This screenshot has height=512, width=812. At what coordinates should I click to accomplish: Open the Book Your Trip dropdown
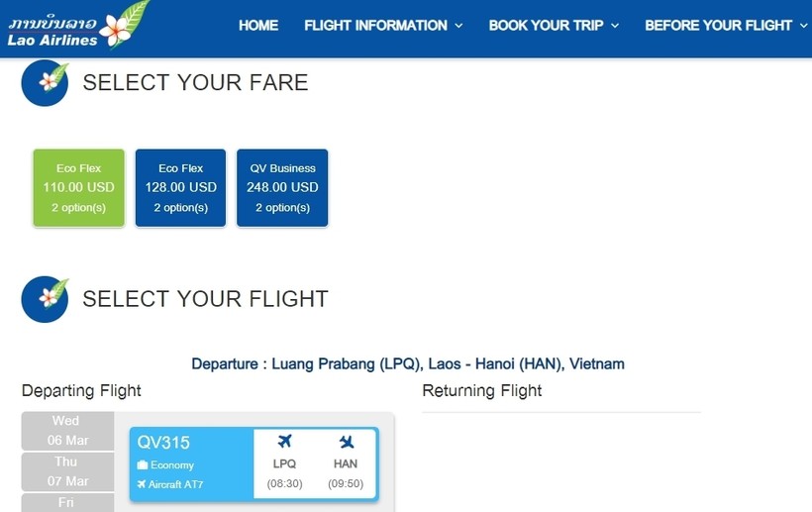(554, 26)
